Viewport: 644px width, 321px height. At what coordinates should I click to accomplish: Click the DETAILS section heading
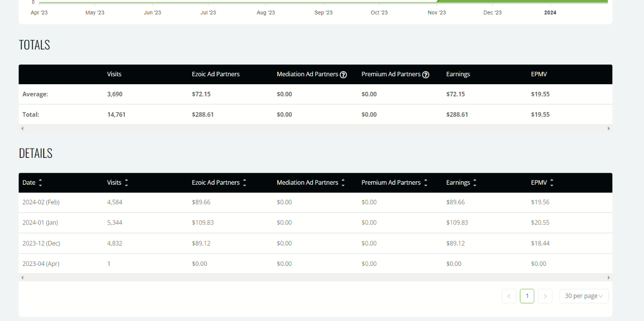click(x=36, y=153)
